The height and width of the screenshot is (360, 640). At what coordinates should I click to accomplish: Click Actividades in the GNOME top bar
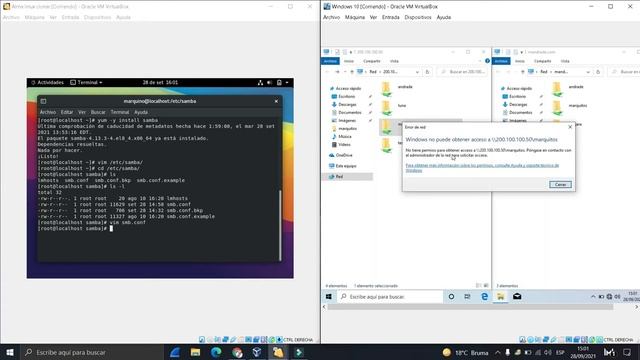tap(47, 82)
